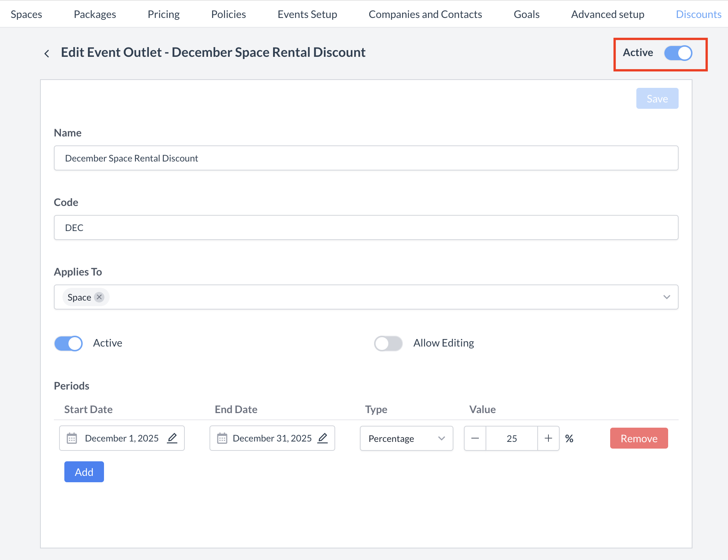Toggle the Active switch in the header
Image resolution: width=728 pixels, height=560 pixels.
click(678, 53)
